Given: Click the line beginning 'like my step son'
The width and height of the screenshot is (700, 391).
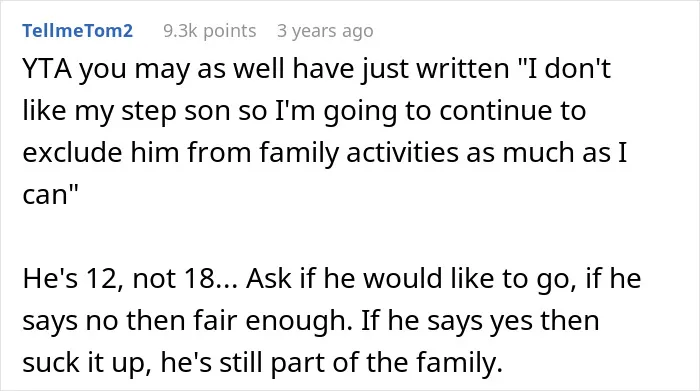Looking at the screenshot, I should [x=304, y=112].
